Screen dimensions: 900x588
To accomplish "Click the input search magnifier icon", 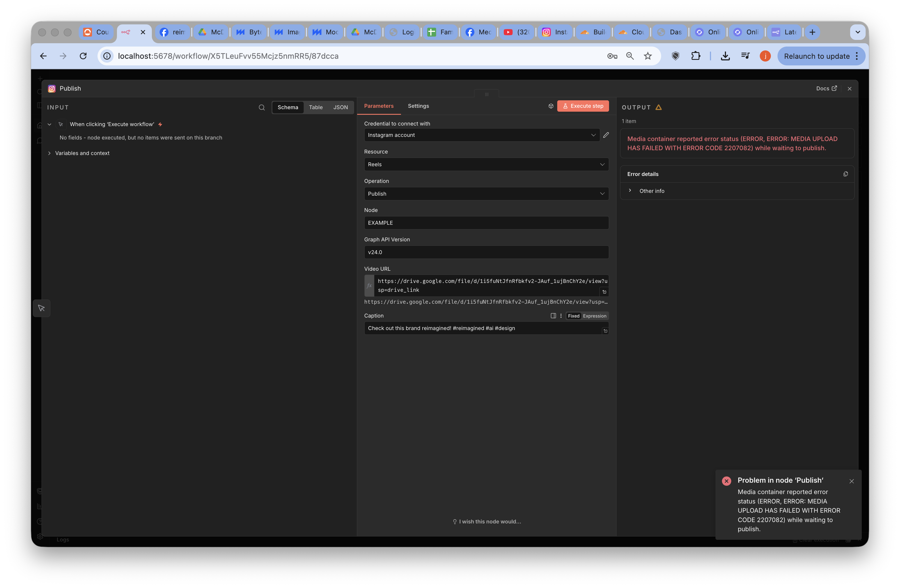I will 261,108.
